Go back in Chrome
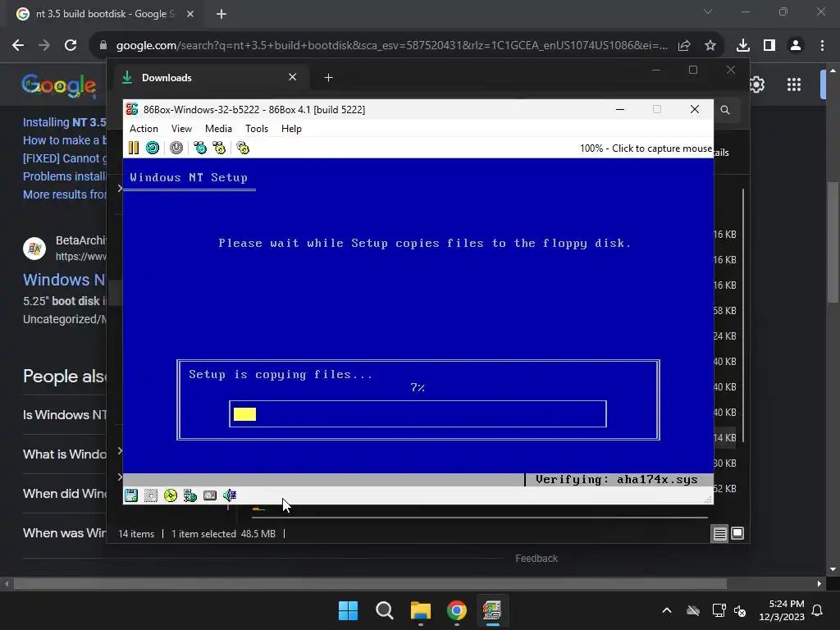Viewport: 840px width, 630px height. coord(18,46)
